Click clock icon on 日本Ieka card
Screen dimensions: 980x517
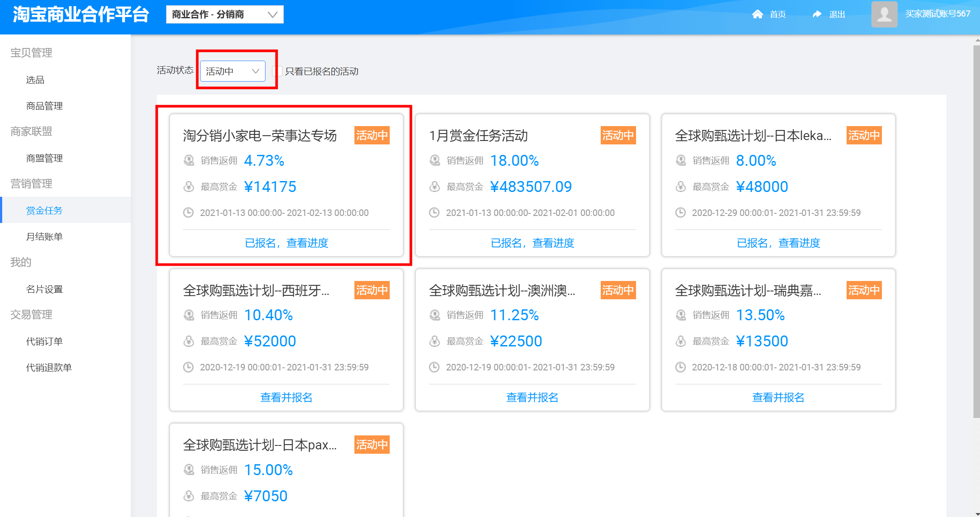(680, 213)
